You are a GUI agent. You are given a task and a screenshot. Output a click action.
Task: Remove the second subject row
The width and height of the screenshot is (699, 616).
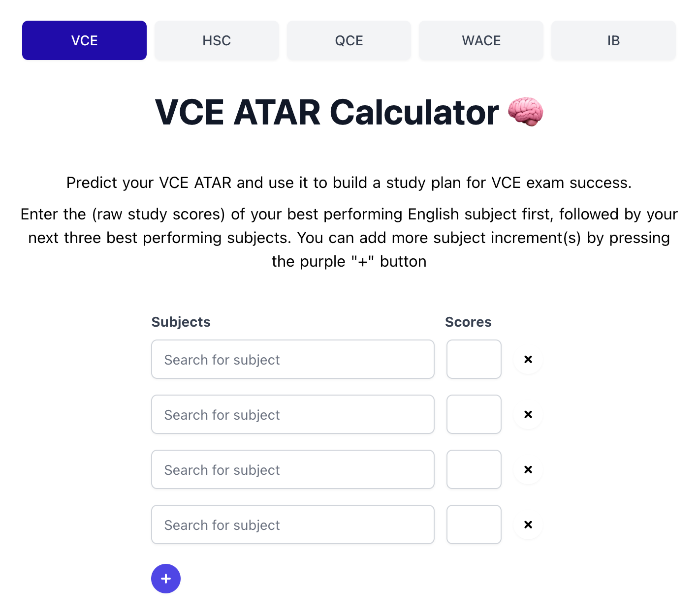[528, 414]
